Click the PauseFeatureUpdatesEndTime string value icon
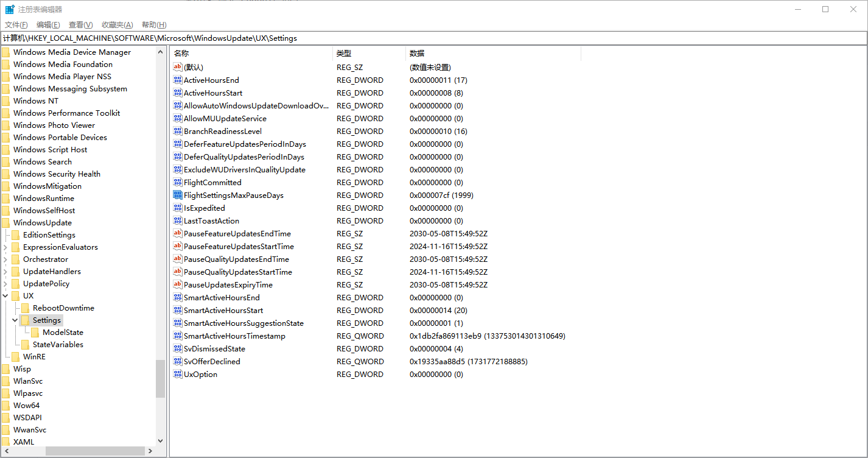This screenshot has height=458, width=868. pyautogui.click(x=178, y=234)
